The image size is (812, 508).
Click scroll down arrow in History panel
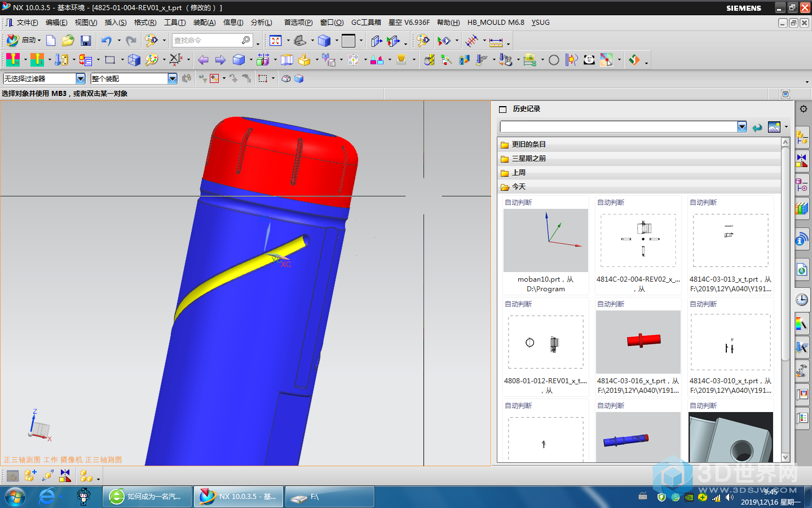[785, 458]
